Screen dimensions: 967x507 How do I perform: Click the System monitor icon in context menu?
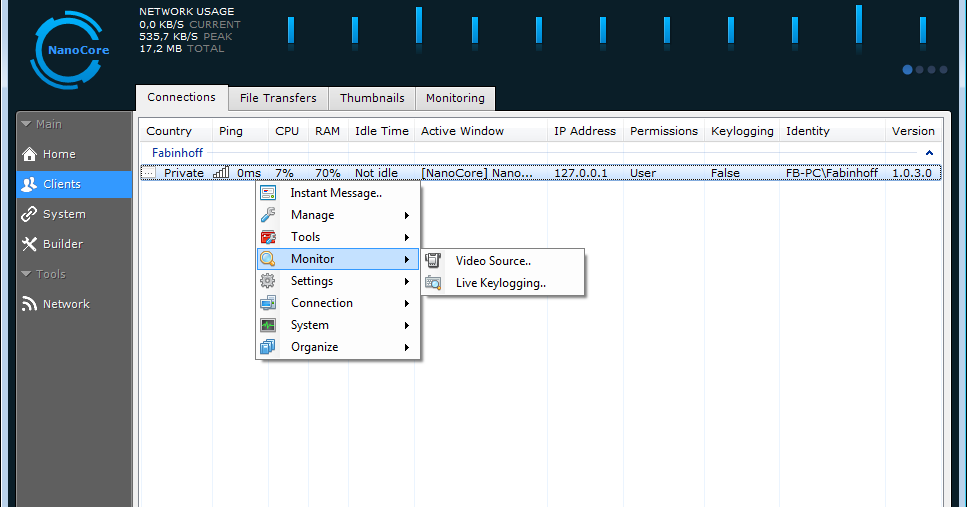coord(268,325)
